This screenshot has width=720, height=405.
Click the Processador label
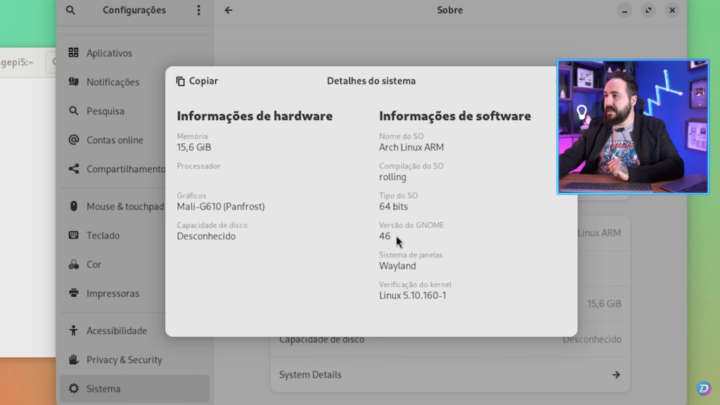198,166
